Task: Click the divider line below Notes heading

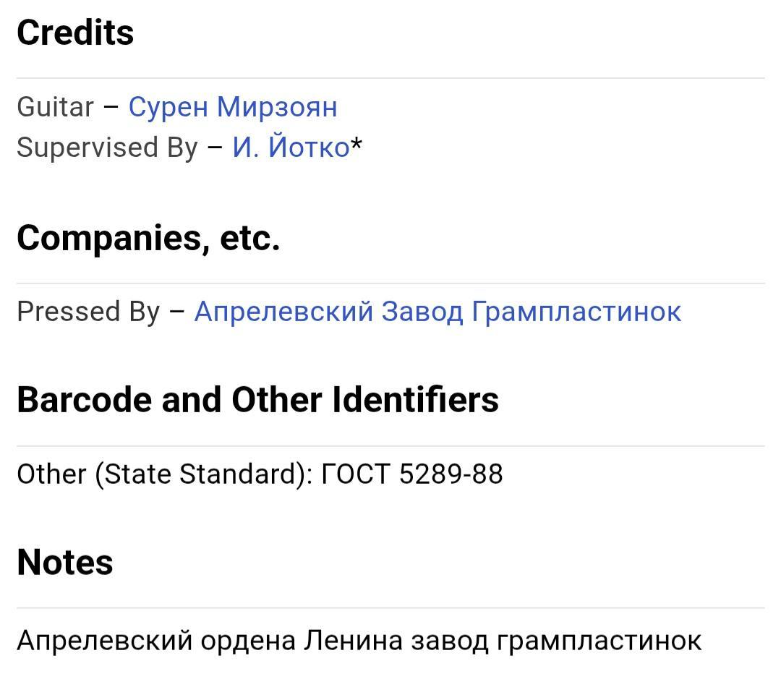Action: click(390, 608)
